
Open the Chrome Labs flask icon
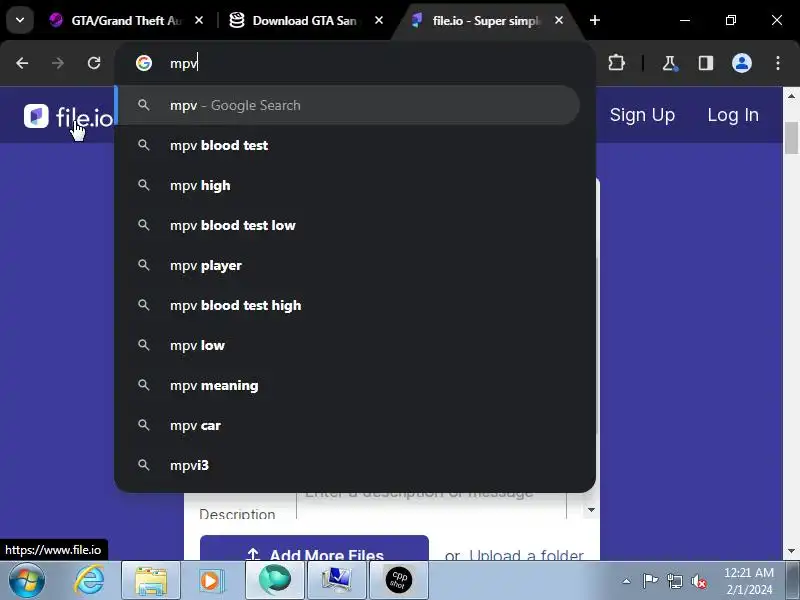point(669,63)
